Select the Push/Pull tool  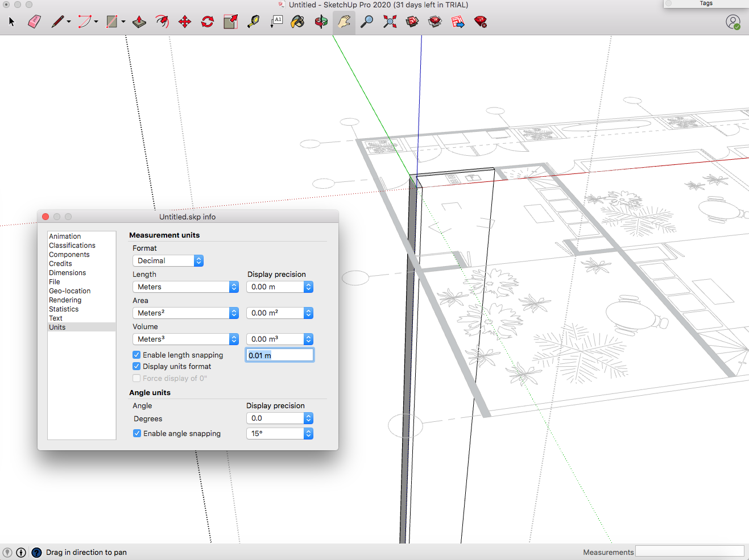(x=139, y=22)
